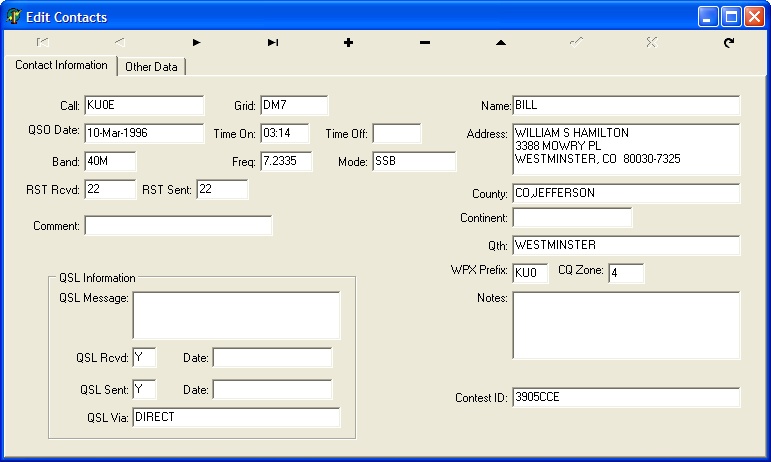Delete the current record with minus icon
The height and width of the screenshot is (462, 771).
click(425, 43)
